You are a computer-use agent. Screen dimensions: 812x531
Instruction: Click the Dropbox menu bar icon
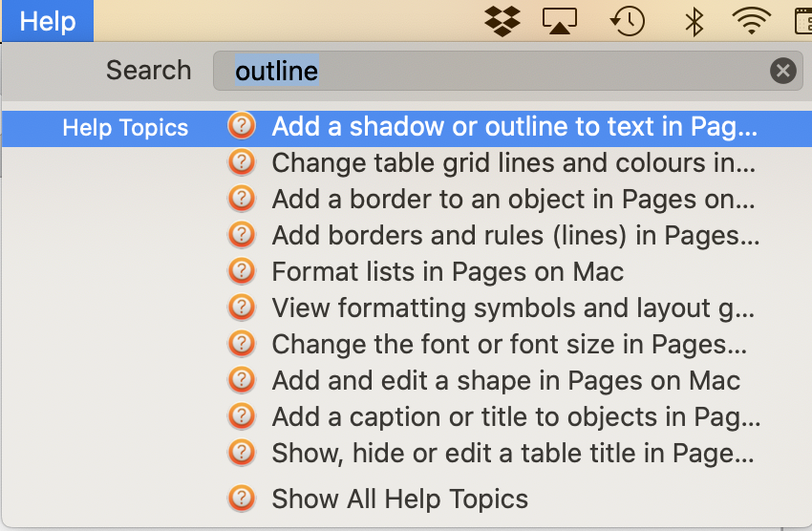tap(502, 20)
